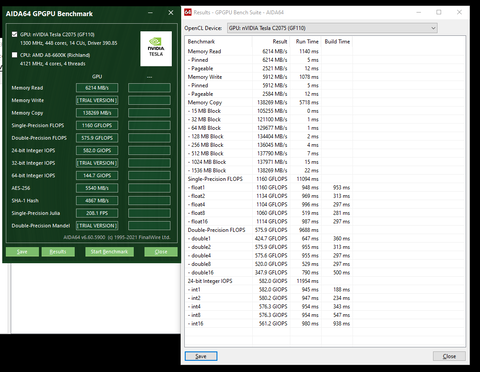Enable the CPU AMD A8-6600K checkbox
This screenshot has height=372, width=480.
coord(15,55)
